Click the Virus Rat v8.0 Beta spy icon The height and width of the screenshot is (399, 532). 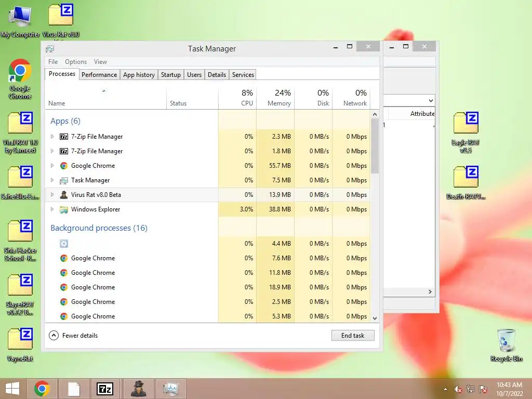click(x=64, y=195)
